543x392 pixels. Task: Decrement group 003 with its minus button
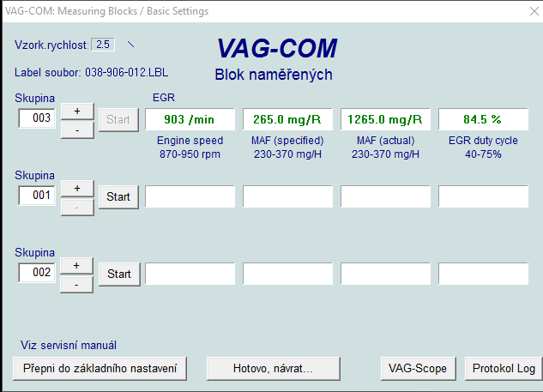coord(77,130)
